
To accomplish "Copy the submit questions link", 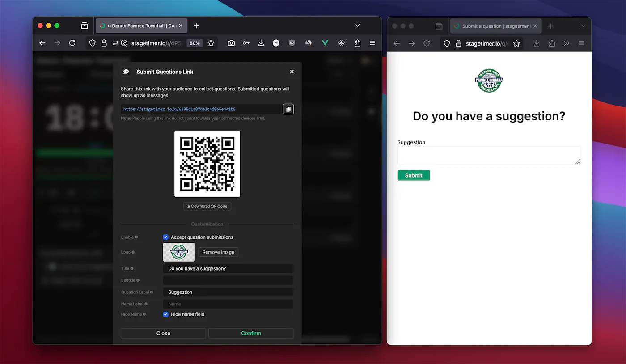I will point(288,109).
